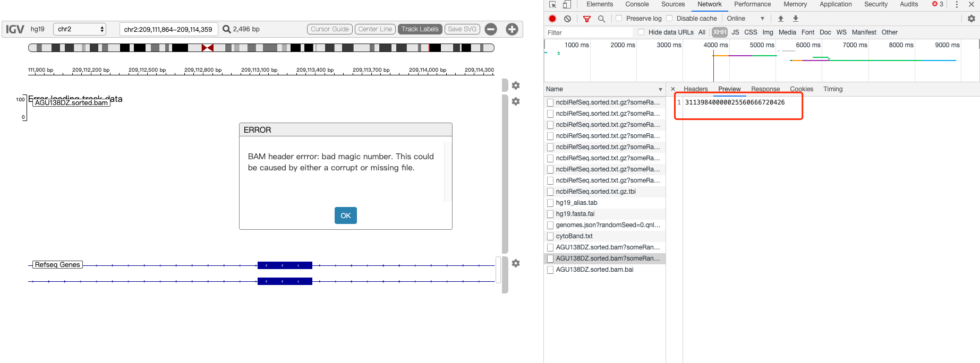
Task: Open the Application tab
Action: (836, 4)
